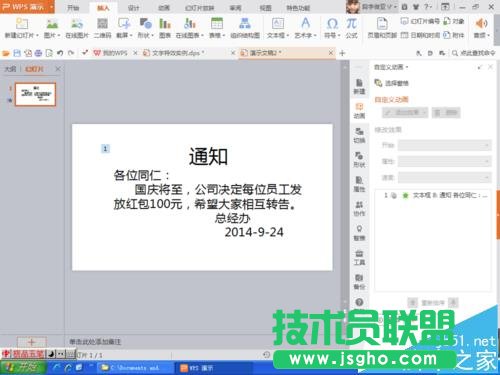Click the Selection Pane (选择窗格) button
The image size is (500, 375).
(392, 83)
